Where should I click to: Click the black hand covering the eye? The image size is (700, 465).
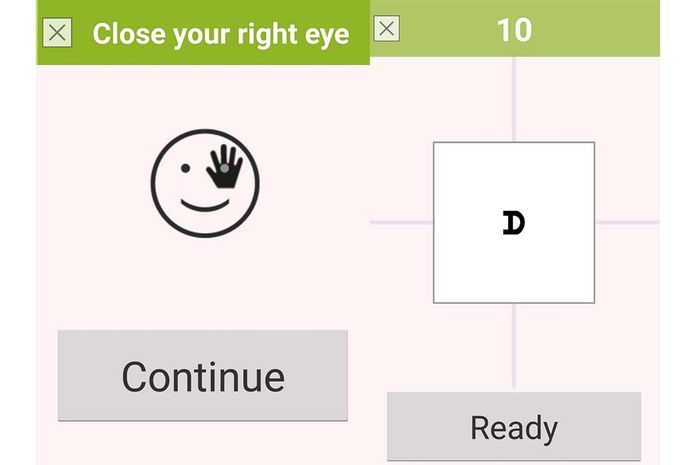pos(225,166)
